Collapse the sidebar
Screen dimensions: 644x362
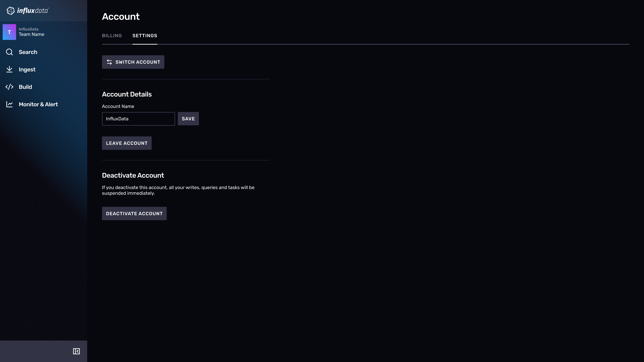[x=76, y=351]
